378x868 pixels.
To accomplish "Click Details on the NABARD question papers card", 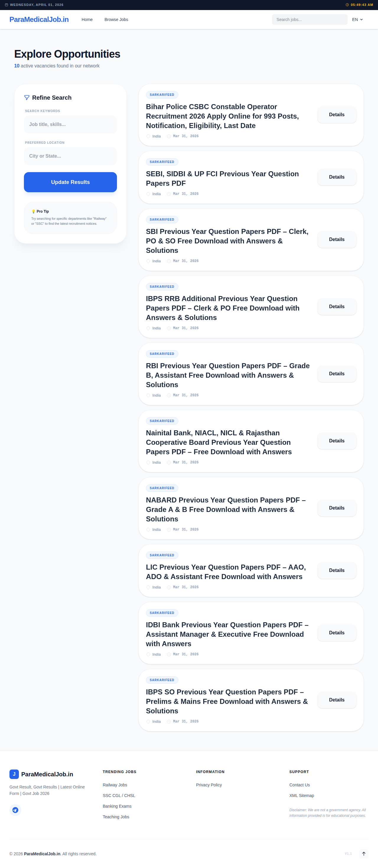I will click(x=337, y=508).
